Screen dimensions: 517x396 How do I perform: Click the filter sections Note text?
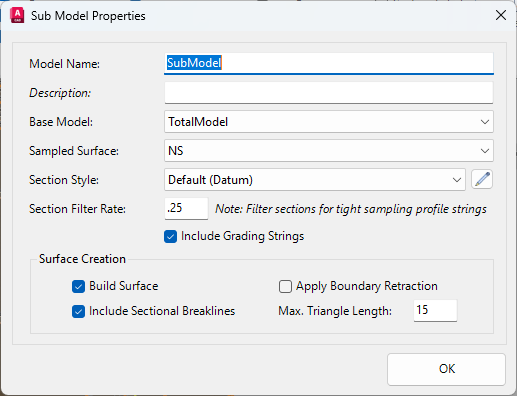click(351, 209)
